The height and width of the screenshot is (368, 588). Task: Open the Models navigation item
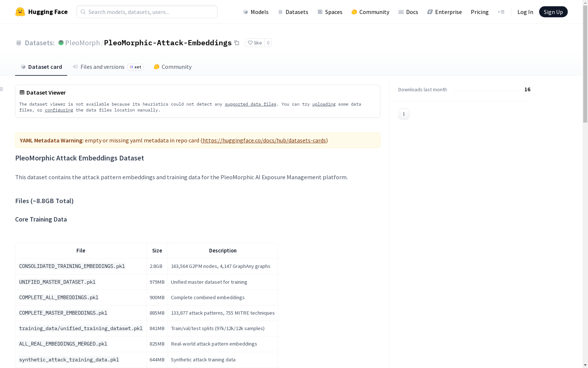point(256,12)
